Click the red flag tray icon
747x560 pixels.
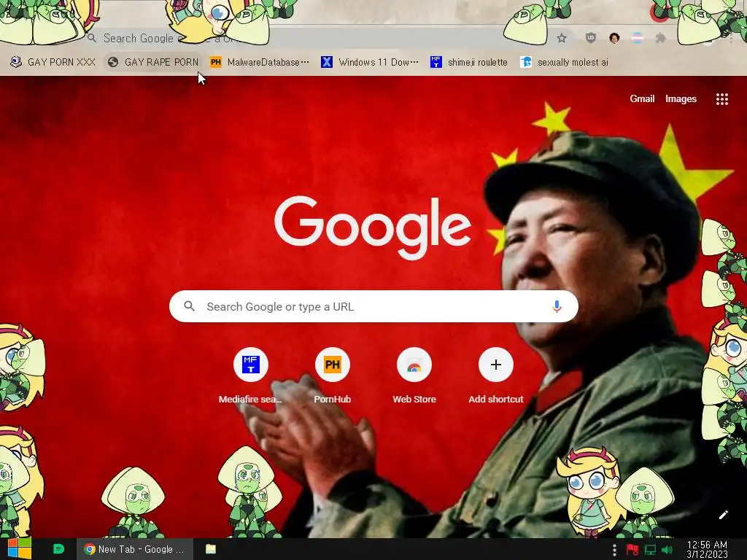pyautogui.click(x=632, y=550)
